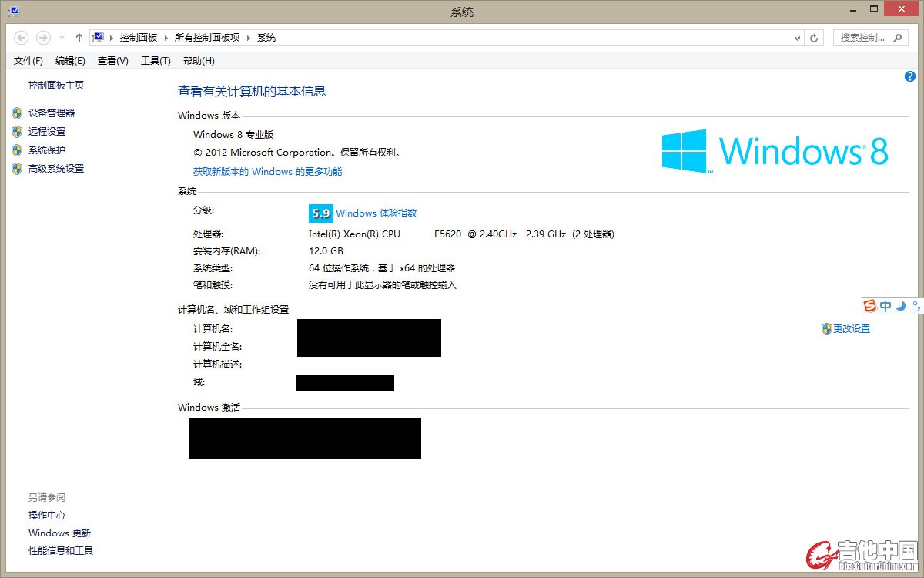Open Help via blue question mark icon
The width and height of the screenshot is (924, 578).
click(909, 76)
